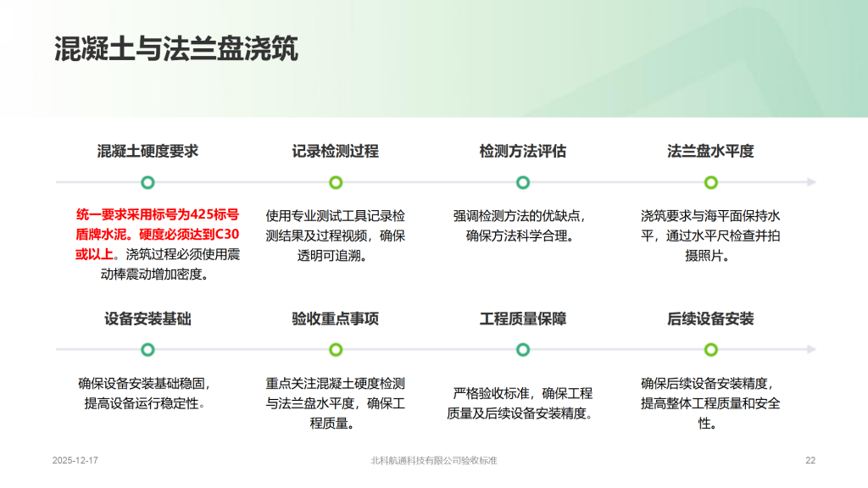
Task: Select the heading 混凝土硬度要求
Action: (147, 152)
